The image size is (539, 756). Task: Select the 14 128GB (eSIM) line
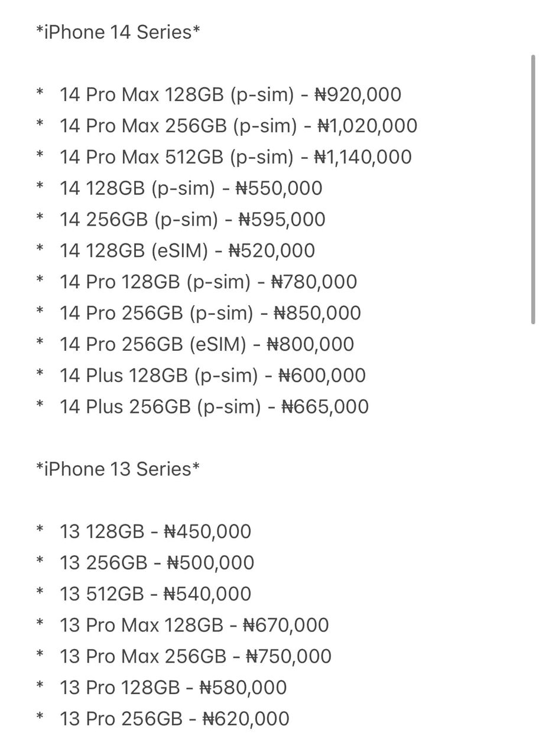(187, 251)
